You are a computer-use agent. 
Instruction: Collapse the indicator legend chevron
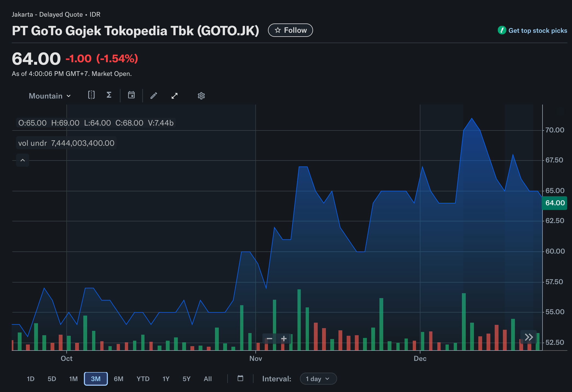pyautogui.click(x=23, y=160)
